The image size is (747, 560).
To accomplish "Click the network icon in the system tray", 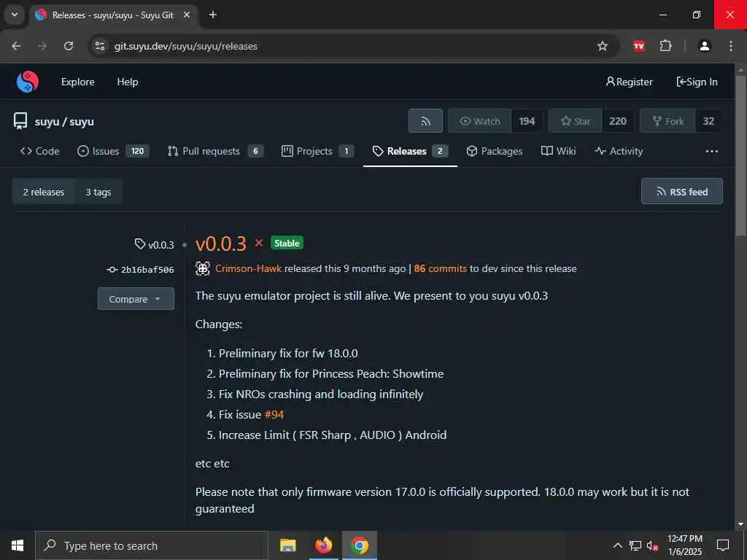I will pos(635,545).
